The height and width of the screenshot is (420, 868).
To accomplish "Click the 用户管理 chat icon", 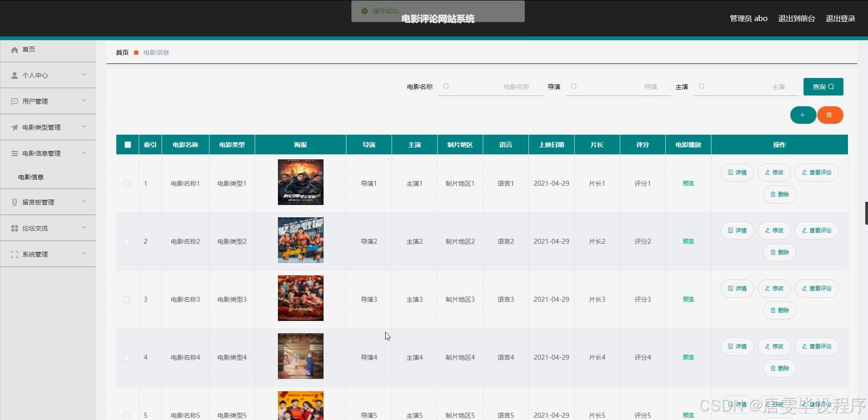I will click(x=15, y=101).
